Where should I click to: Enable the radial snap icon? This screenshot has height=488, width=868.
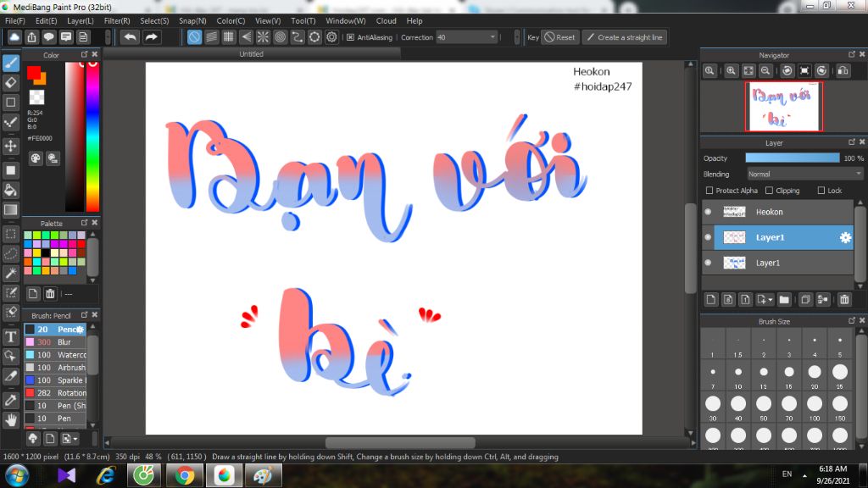(263, 37)
